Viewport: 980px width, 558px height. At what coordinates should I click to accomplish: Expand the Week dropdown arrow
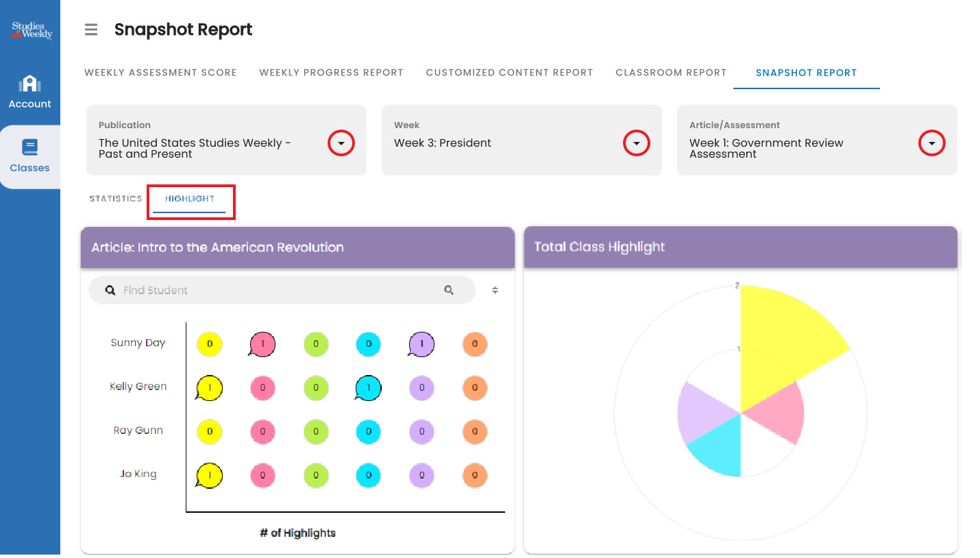(637, 143)
